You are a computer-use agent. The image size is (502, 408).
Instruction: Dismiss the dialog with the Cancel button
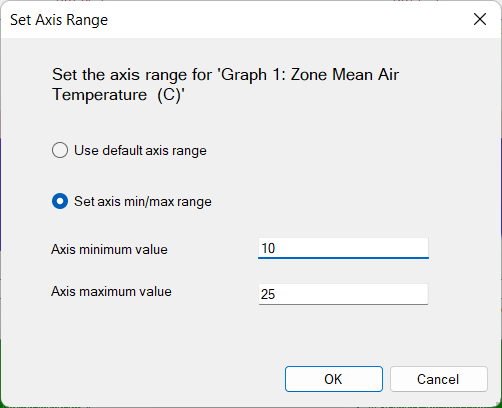439,379
